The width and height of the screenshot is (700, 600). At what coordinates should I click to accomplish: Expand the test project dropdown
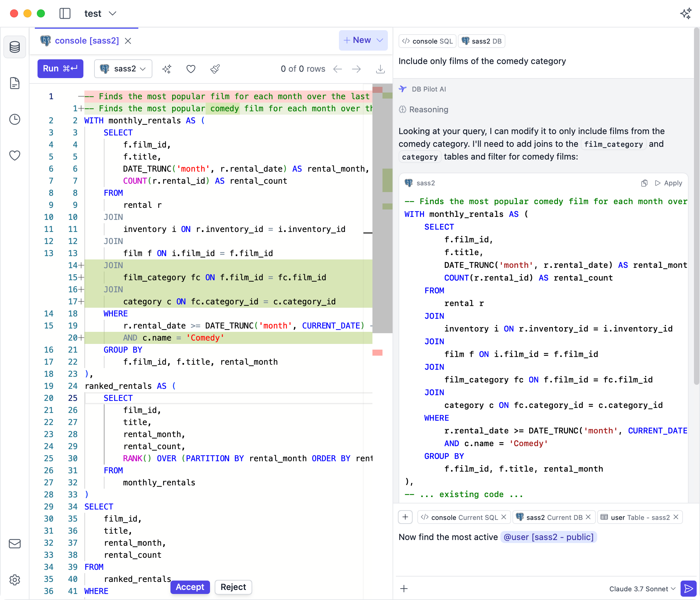[x=100, y=13]
